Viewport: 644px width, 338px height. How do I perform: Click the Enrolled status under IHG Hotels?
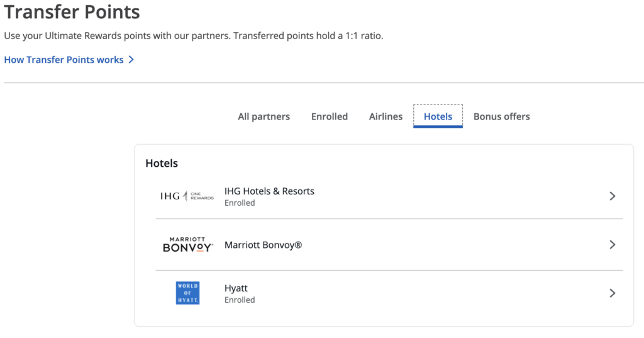pos(240,203)
